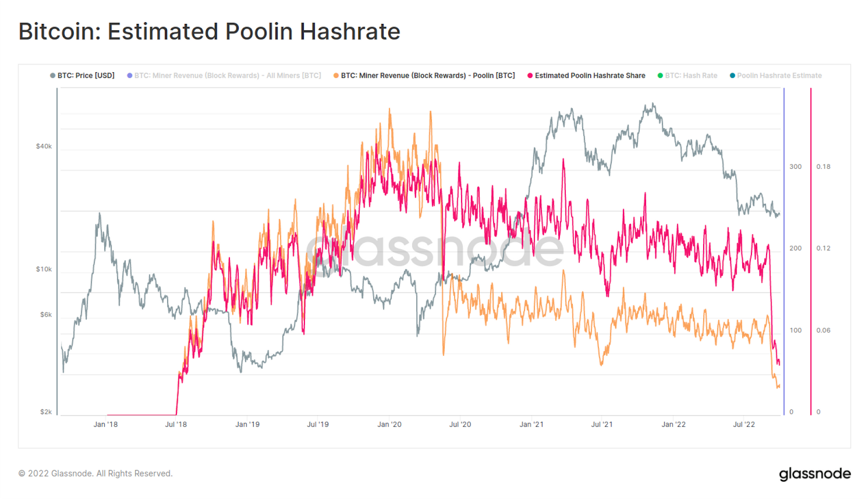
Task: Click the pink Hashrate Share legend dot
Action: click(x=530, y=75)
